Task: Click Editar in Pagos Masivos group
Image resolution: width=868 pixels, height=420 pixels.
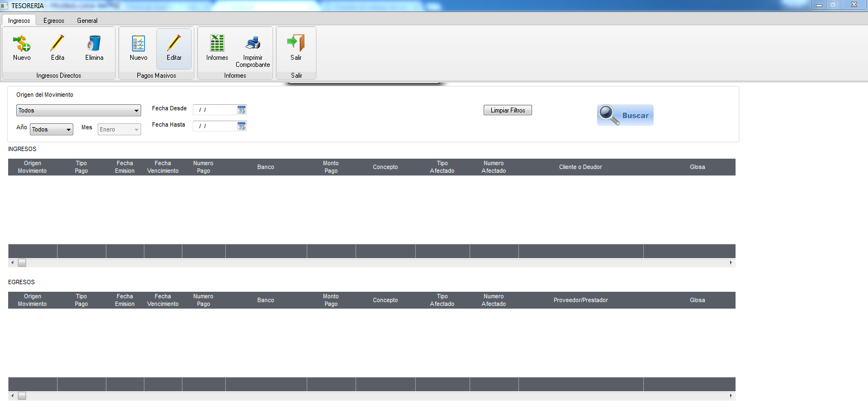Action: click(174, 48)
